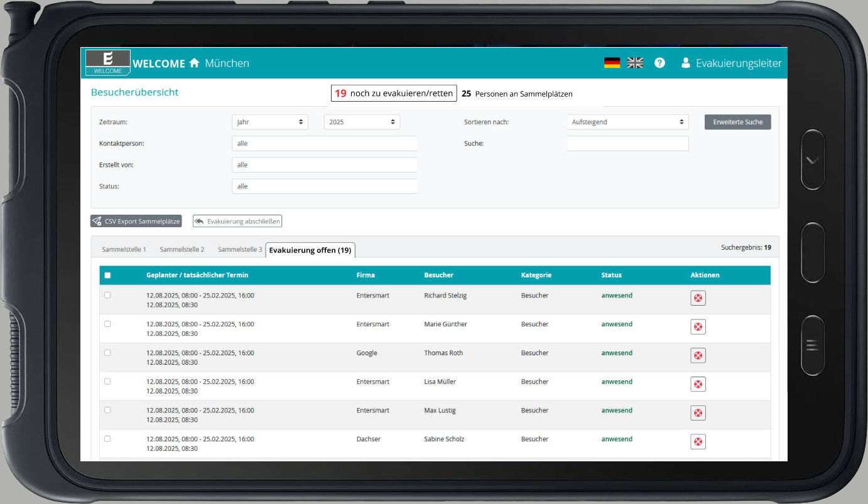868x504 pixels.
Task: Click 'Entersmart' in Lisa Müller row
Action: (x=372, y=382)
